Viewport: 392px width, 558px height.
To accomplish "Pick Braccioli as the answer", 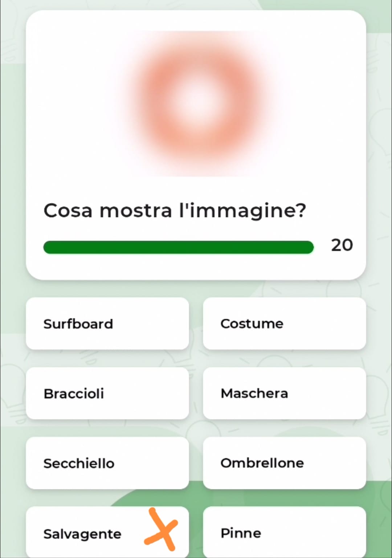I will click(107, 393).
